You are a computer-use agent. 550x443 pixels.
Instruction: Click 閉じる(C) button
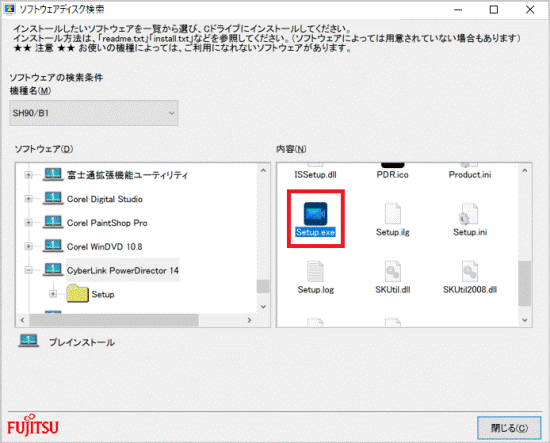click(509, 428)
